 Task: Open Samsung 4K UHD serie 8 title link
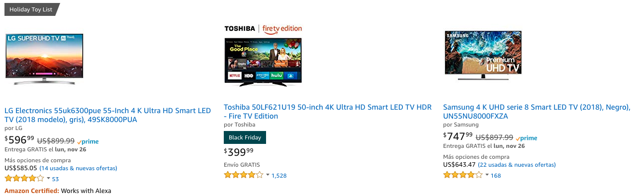(537, 112)
